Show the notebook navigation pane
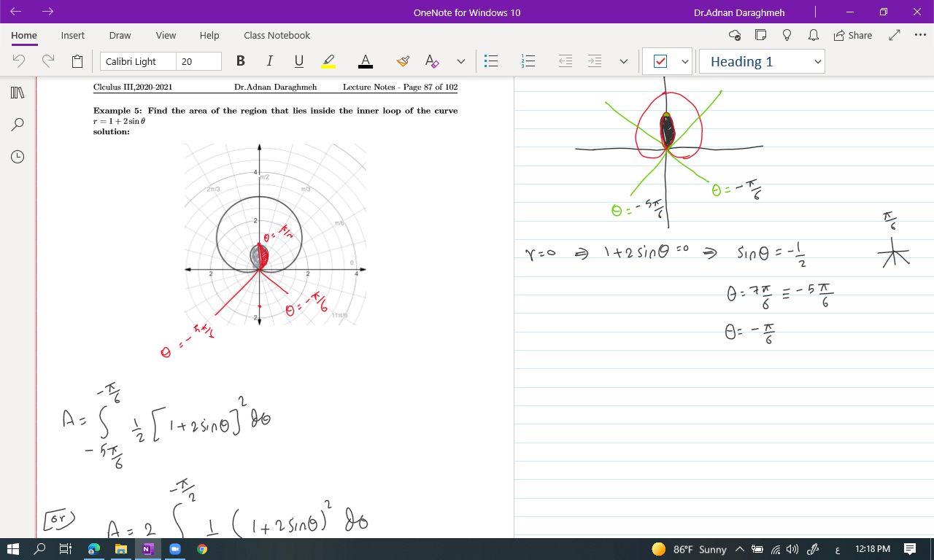Viewport: 934px width, 560px height. pyautogui.click(x=18, y=93)
